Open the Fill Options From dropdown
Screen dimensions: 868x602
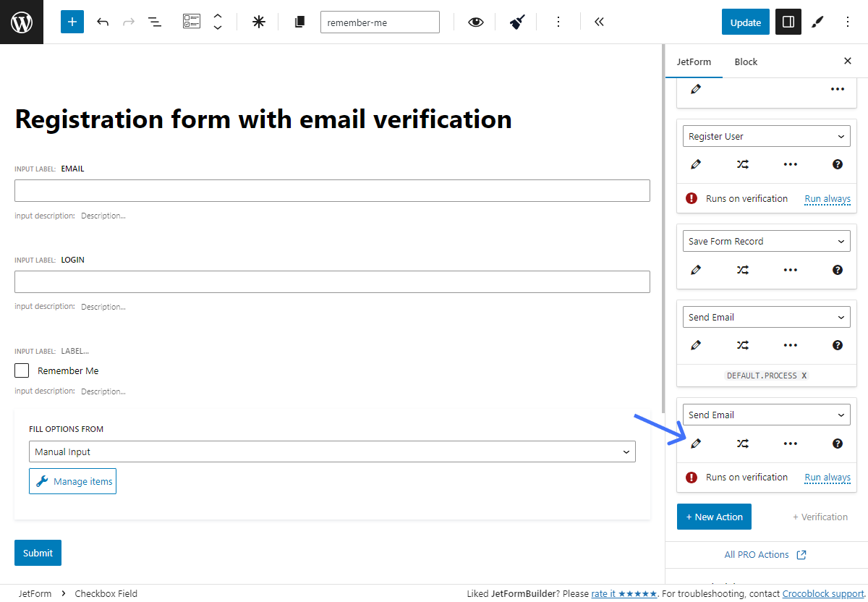pyautogui.click(x=332, y=451)
